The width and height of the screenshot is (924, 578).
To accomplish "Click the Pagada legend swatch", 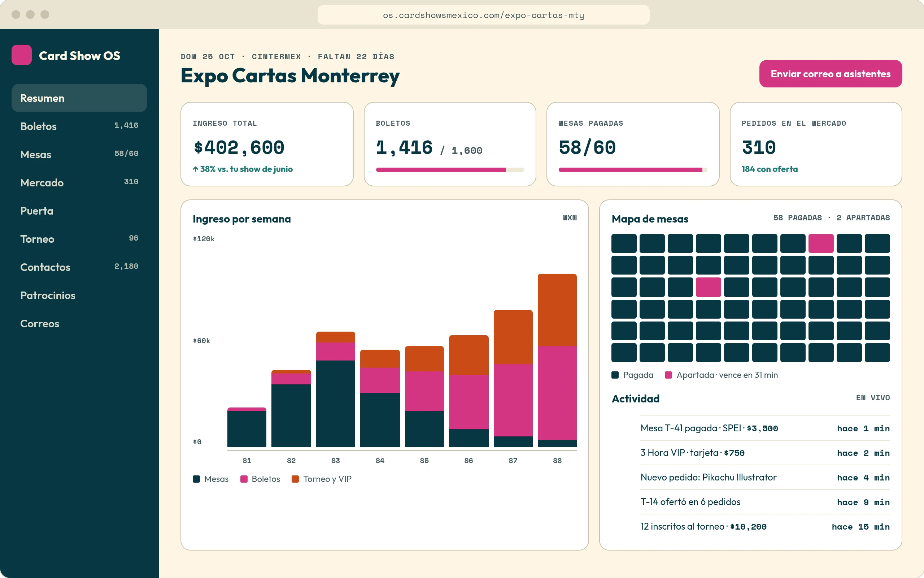I will (615, 375).
